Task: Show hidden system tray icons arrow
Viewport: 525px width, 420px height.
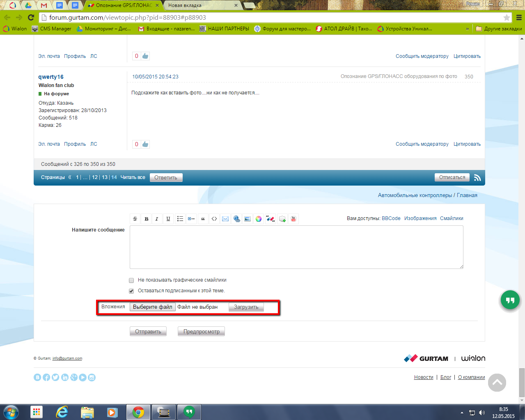Action: coord(462,413)
